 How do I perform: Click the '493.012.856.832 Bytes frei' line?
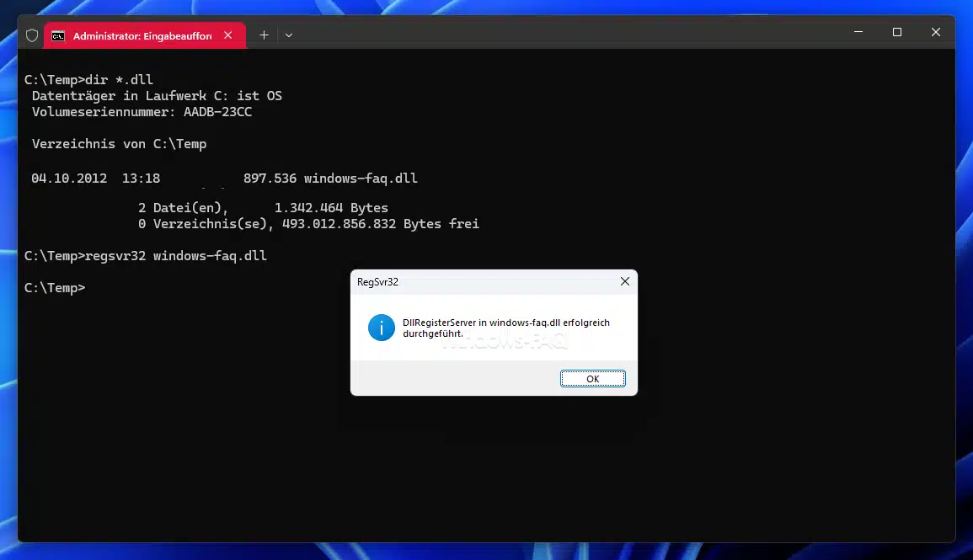[381, 224]
